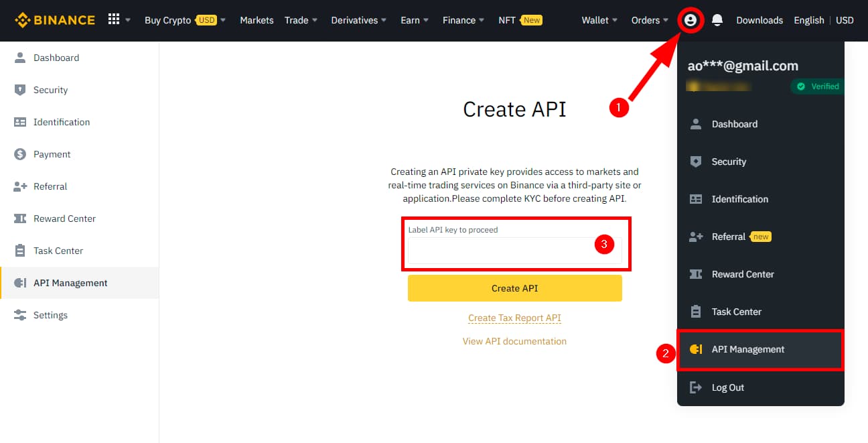Select Referral text in left sidebar

tap(50, 186)
